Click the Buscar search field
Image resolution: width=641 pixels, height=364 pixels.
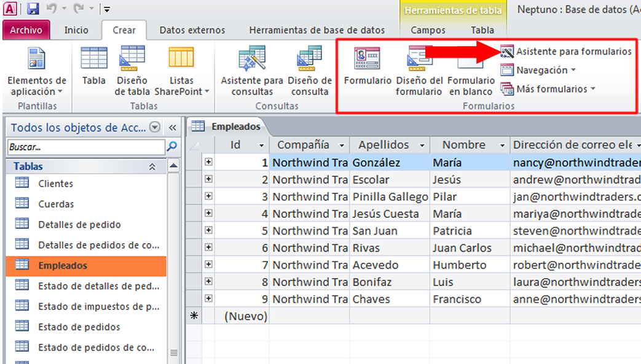80,147
